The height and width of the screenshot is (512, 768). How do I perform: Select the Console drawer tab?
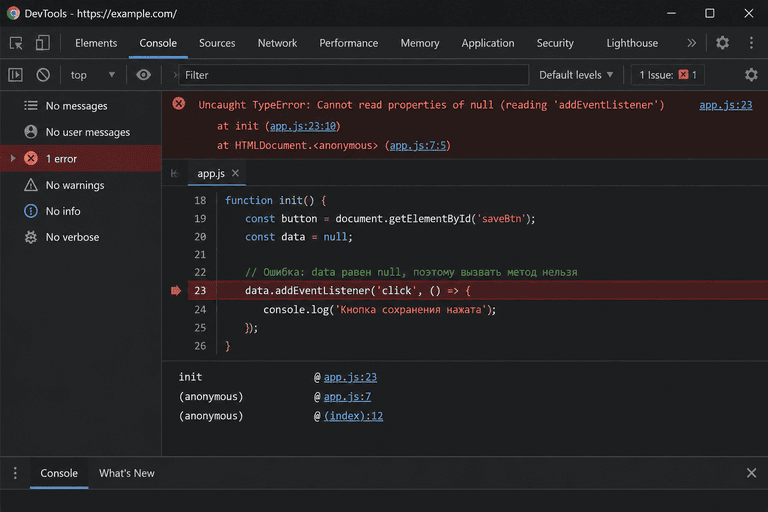[x=59, y=473]
